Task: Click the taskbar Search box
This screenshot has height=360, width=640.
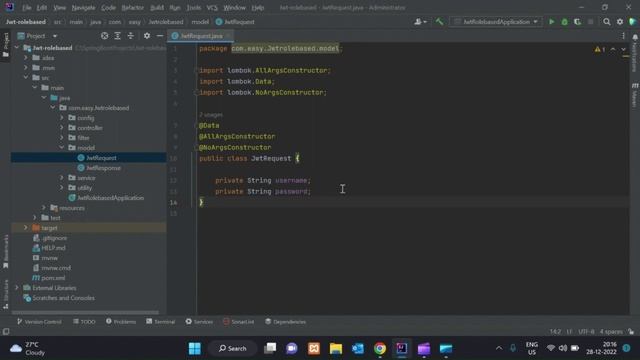Action: 233,348
